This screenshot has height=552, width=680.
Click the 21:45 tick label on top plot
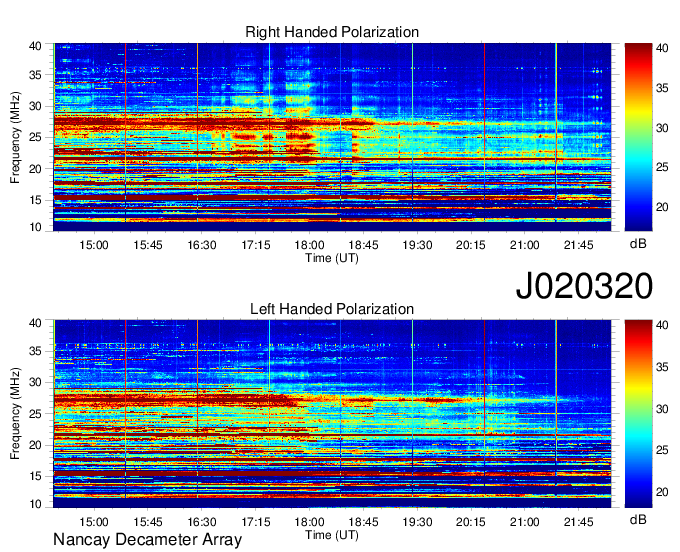pos(579,245)
